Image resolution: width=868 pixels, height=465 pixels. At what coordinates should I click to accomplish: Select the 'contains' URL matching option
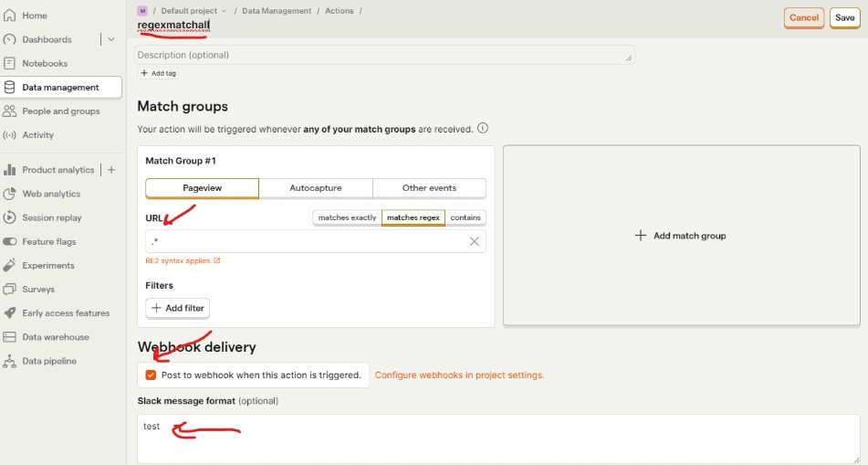(x=465, y=217)
